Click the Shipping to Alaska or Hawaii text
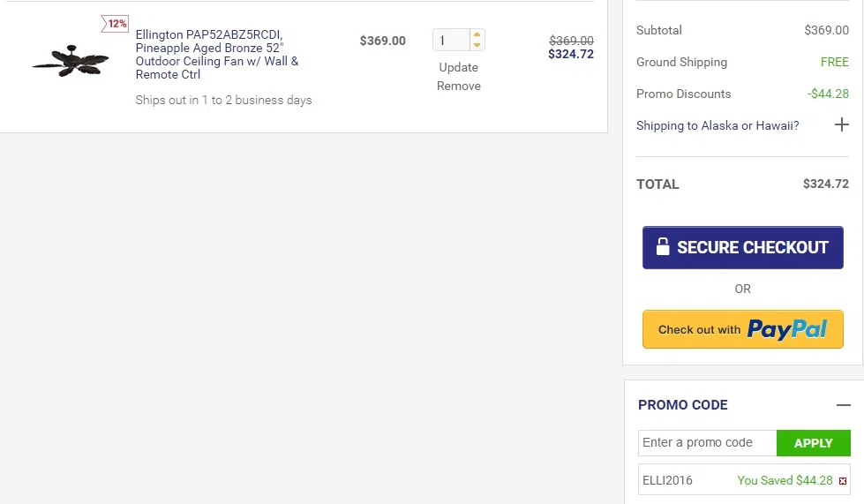The height and width of the screenshot is (504, 864). click(x=717, y=125)
